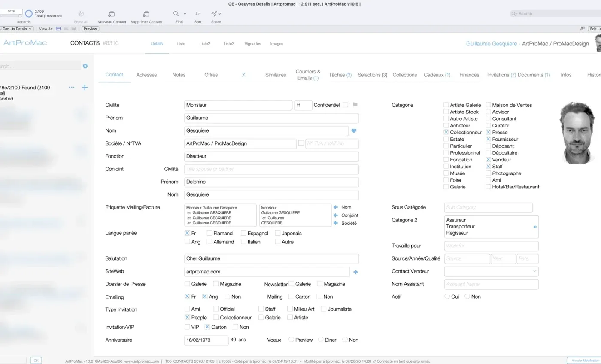Click the Sort toolbar icon
Image resolution: width=601 pixels, height=364 pixels.
click(x=198, y=14)
